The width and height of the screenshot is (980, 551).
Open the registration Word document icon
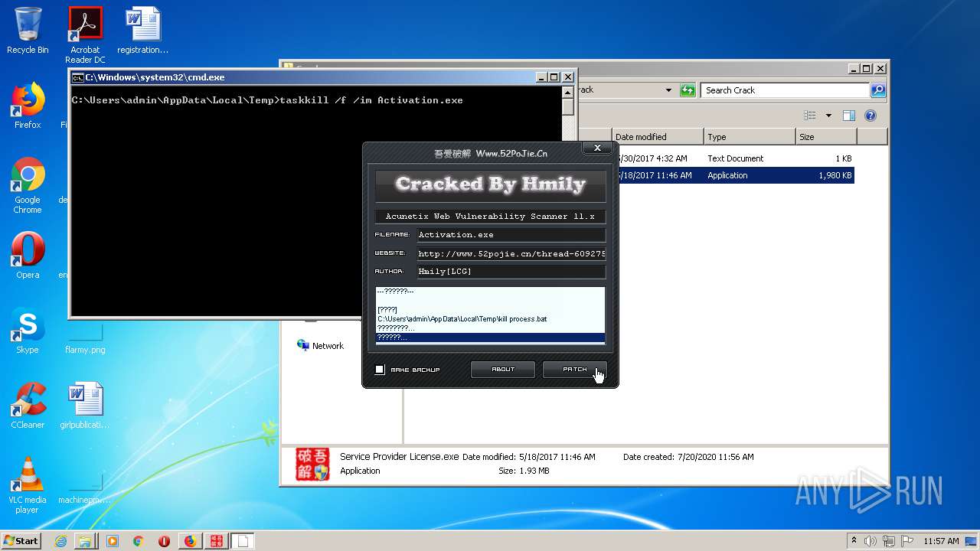pos(142,31)
